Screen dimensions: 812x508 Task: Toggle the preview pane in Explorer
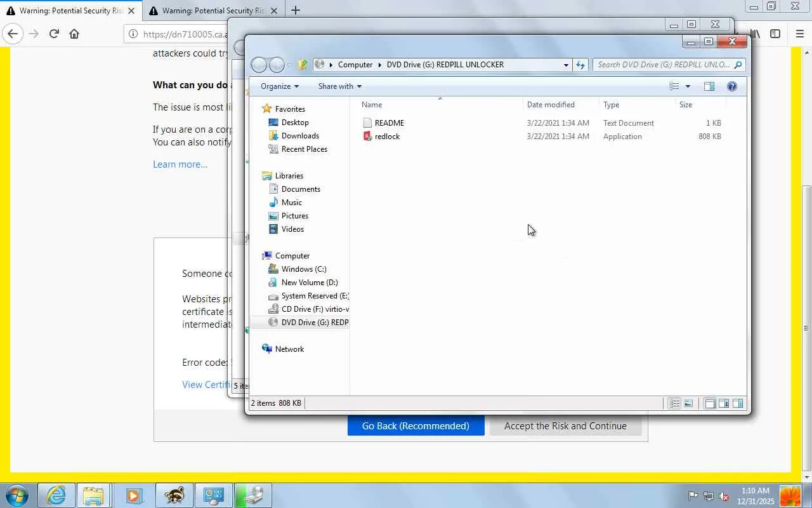709,86
